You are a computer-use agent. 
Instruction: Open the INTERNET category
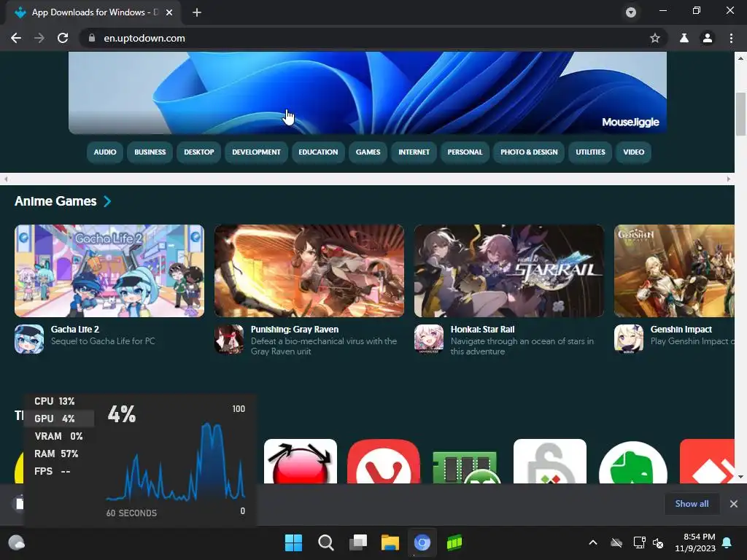(414, 152)
